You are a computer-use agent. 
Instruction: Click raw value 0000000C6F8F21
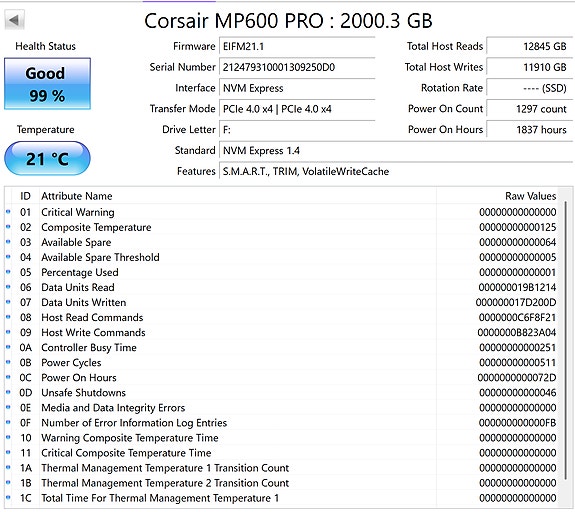click(x=517, y=318)
